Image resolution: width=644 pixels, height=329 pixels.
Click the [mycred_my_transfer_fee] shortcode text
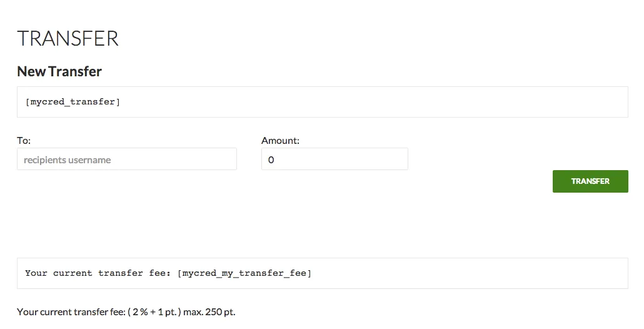pos(244,273)
